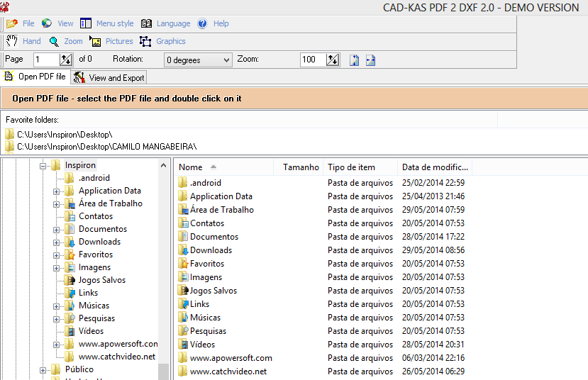Select www.catchvideo.net in the folder tree
Image resolution: width=588 pixels, height=380 pixels.
tap(117, 357)
